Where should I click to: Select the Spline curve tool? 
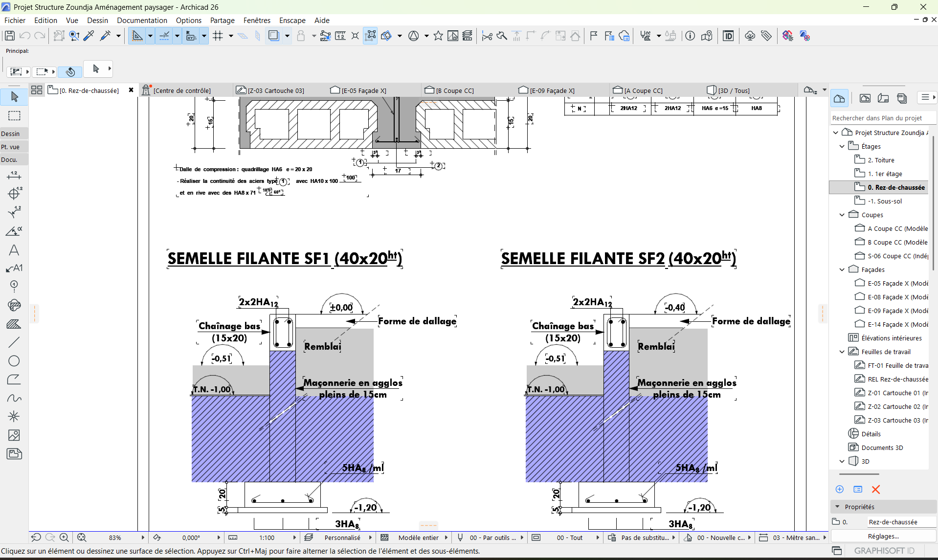pos(14,398)
